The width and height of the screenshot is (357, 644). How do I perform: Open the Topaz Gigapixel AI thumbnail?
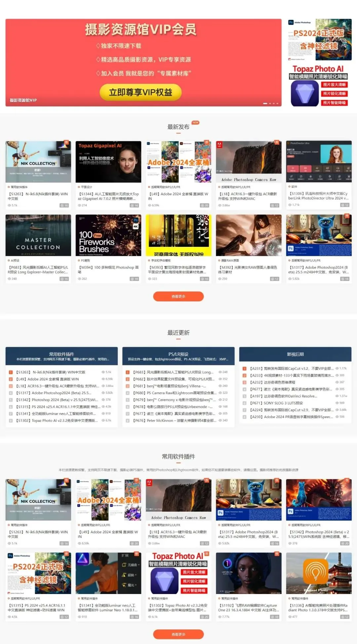point(108,162)
